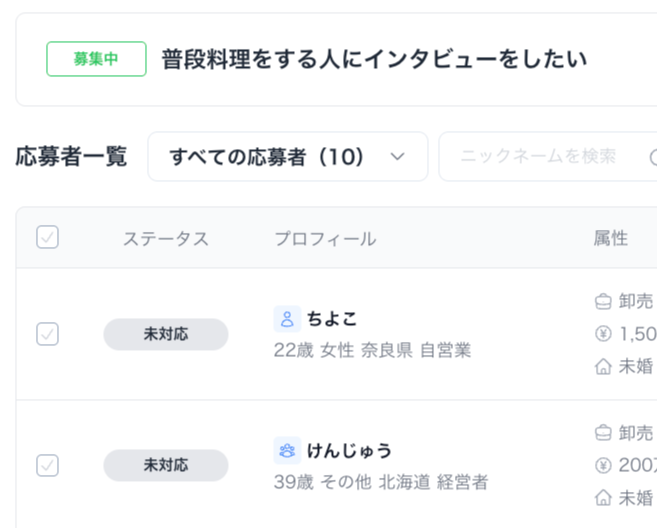657x528 pixels.
Task: Click the house marital-status icon in ちよこ's row
Action: [x=603, y=366]
